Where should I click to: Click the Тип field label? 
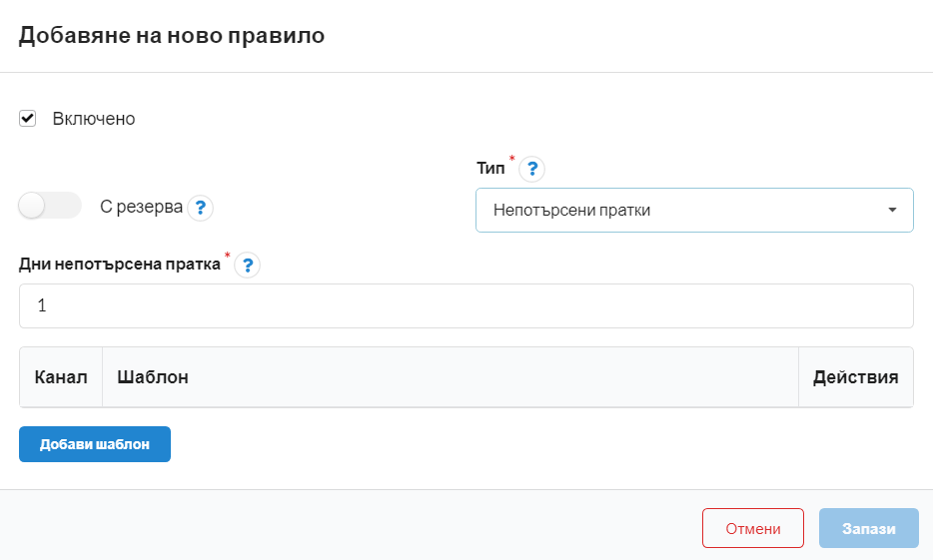coord(490,169)
